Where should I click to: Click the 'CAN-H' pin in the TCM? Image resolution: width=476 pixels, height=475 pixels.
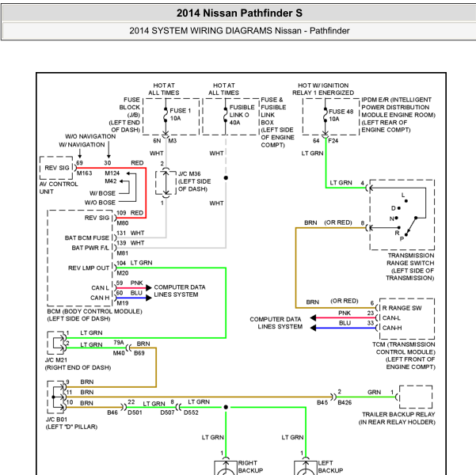[x=392, y=328]
